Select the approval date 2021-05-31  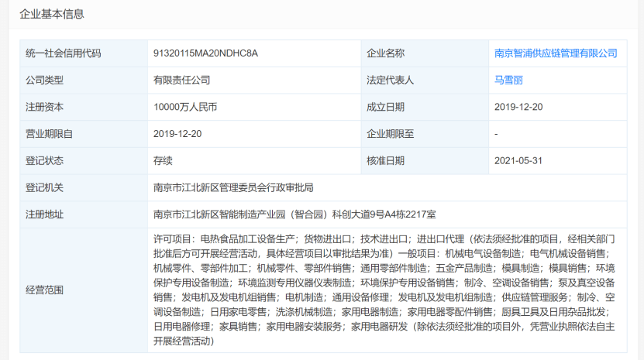[x=518, y=161]
